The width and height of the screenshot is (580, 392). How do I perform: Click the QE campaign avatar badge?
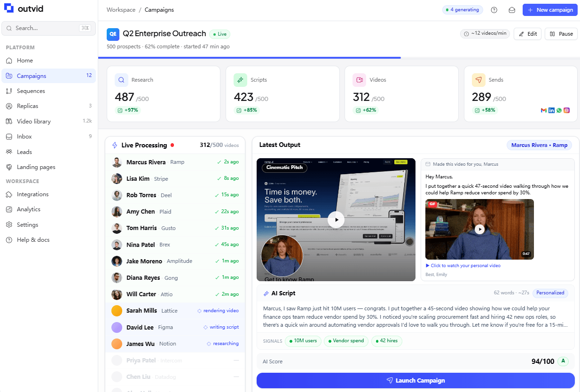(x=113, y=34)
